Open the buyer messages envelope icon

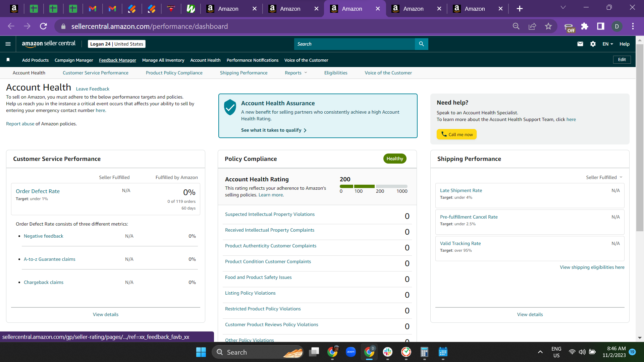pos(580,44)
